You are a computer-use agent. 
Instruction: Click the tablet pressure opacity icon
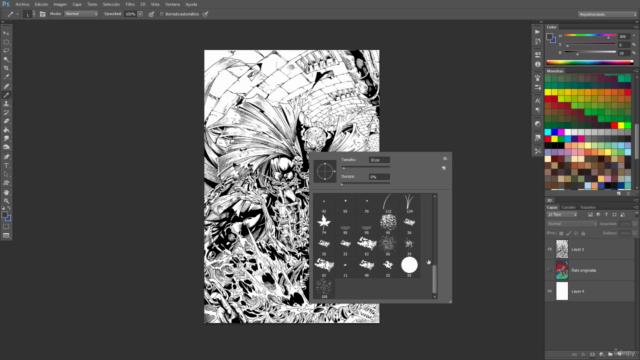click(x=151, y=14)
